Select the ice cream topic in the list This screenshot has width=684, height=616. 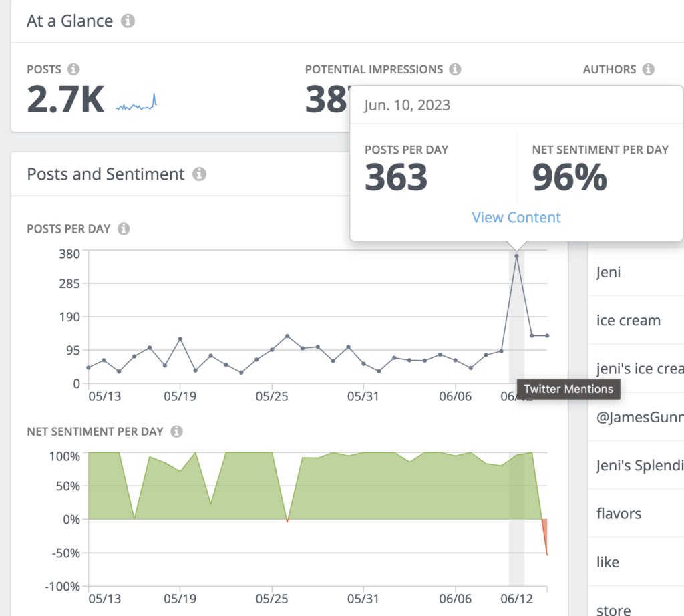629,321
